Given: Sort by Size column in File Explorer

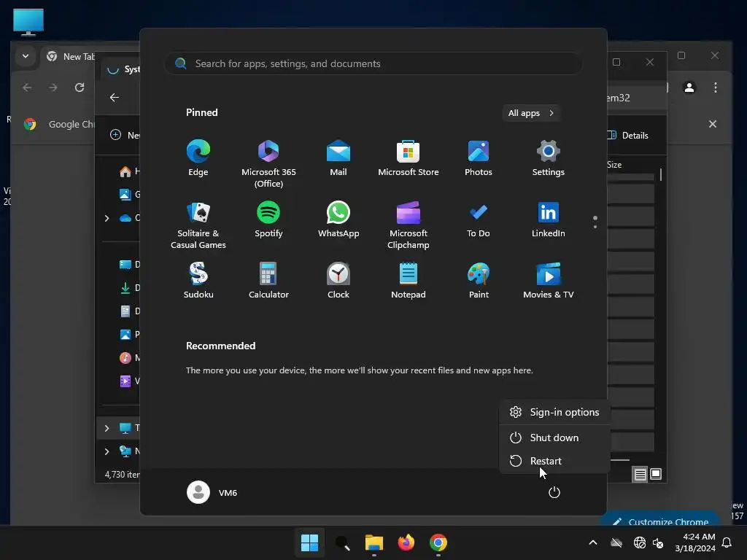Looking at the screenshot, I should click(x=614, y=165).
